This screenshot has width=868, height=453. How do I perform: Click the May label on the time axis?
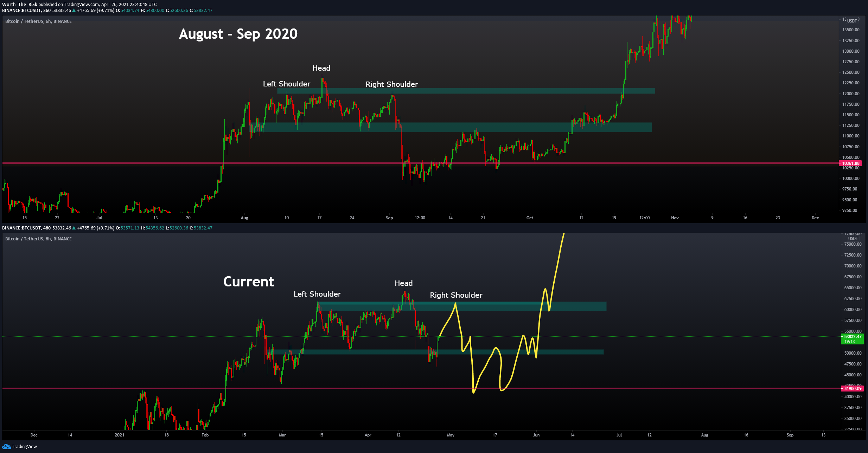click(451, 435)
